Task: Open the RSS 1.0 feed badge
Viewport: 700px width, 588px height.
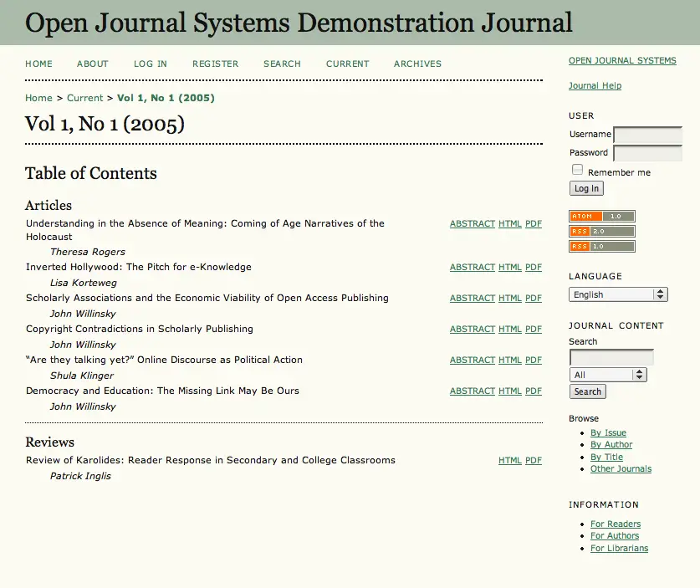Action: [601, 247]
